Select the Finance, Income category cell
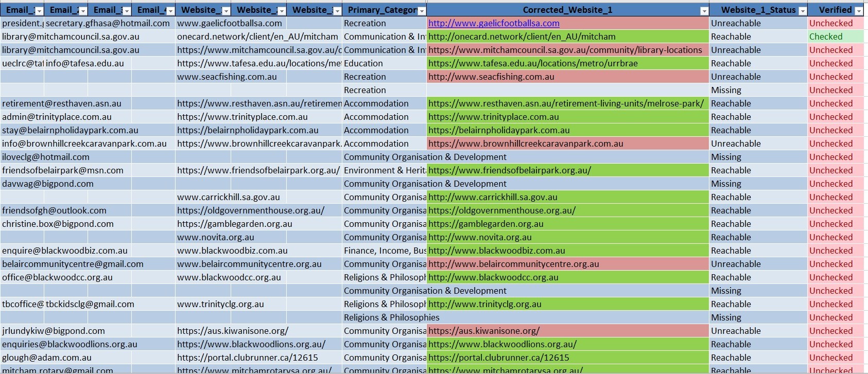The height and width of the screenshot is (374, 868). coord(385,251)
